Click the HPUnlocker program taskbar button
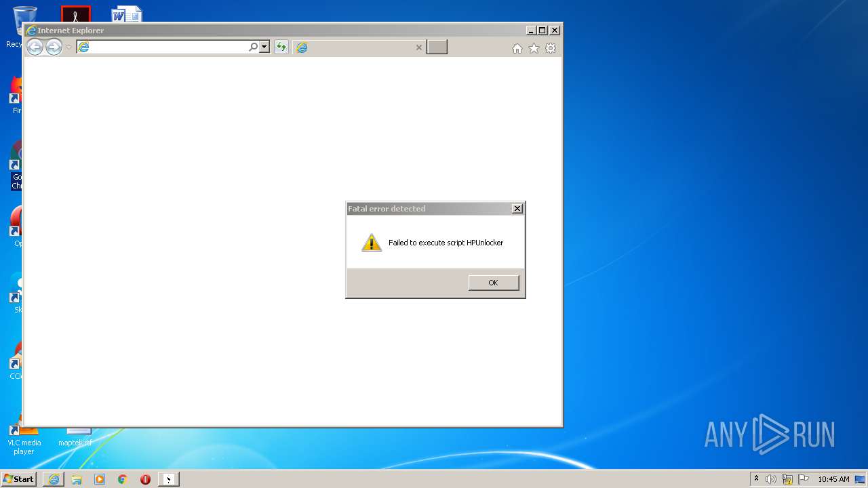The height and width of the screenshot is (488, 868). tap(169, 479)
